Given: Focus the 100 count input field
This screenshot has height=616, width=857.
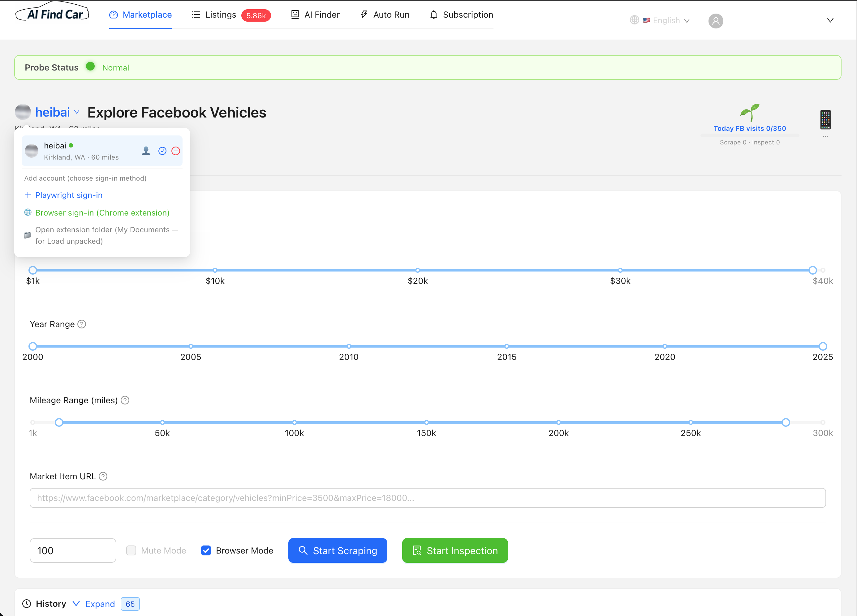Looking at the screenshot, I should click(x=73, y=550).
